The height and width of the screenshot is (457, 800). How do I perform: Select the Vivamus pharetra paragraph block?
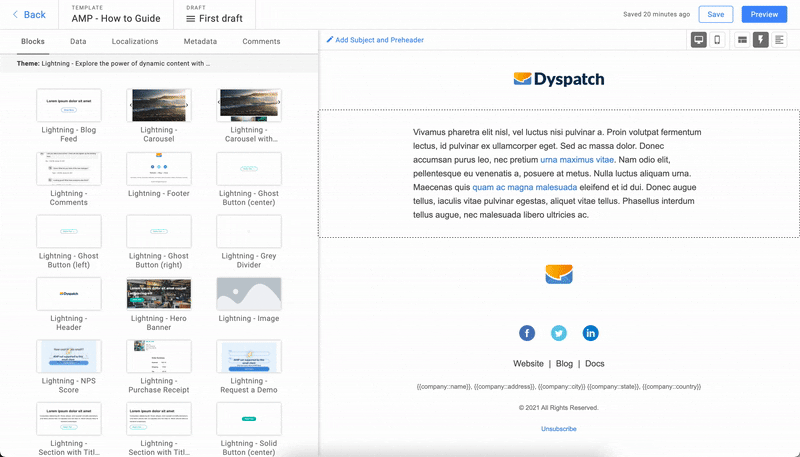[559, 173]
